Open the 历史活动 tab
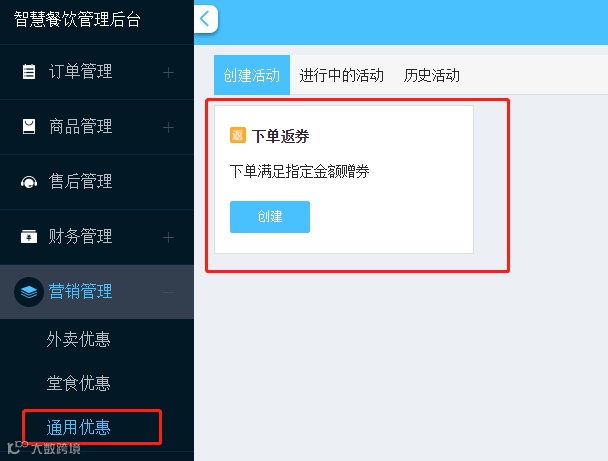 [432, 75]
